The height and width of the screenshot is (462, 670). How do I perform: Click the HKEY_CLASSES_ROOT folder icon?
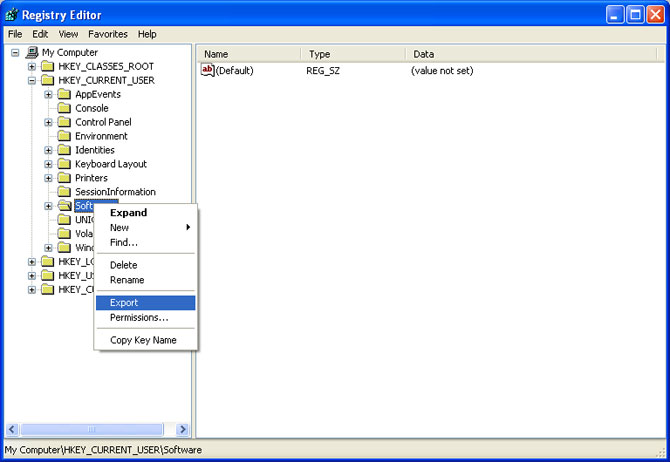click(x=48, y=66)
